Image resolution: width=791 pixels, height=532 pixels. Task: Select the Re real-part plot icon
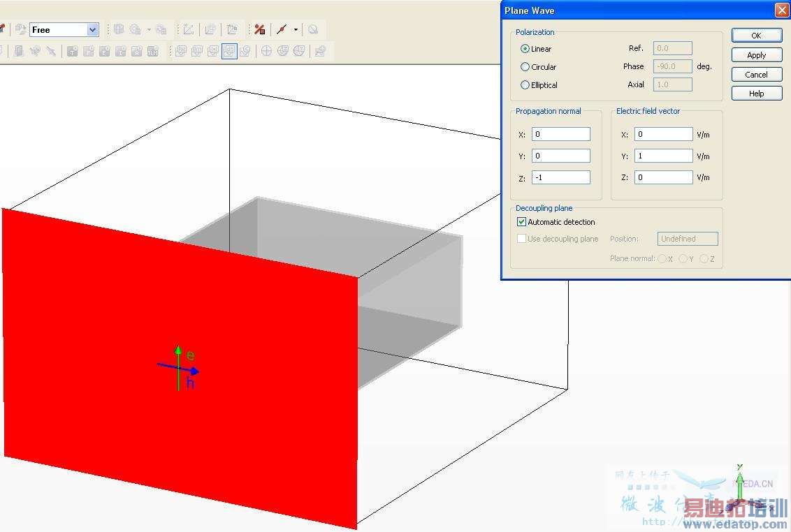[x=181, y=51]
